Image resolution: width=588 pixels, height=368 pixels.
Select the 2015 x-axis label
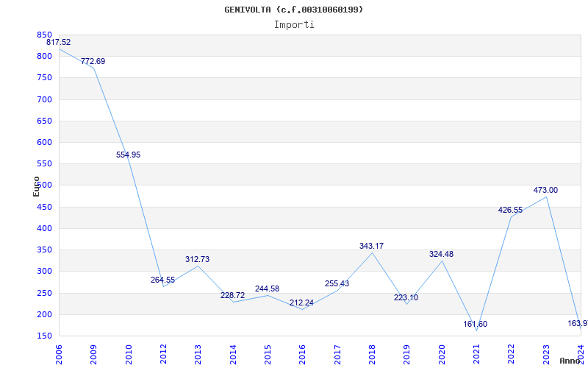[268, 355]
